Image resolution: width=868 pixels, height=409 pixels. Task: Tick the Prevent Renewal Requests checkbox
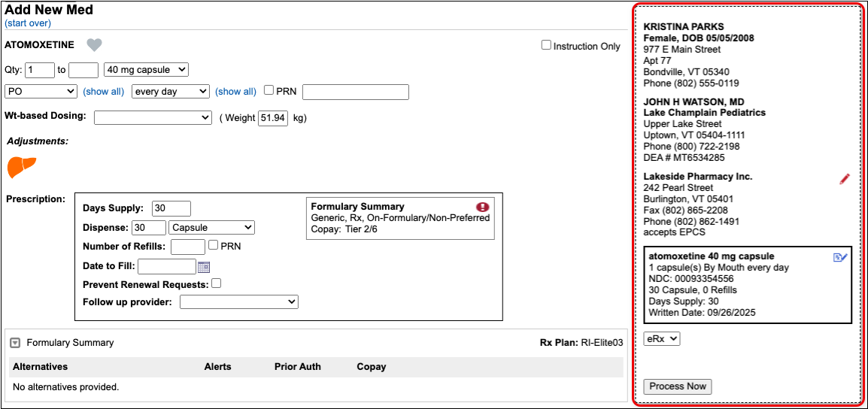(217, 283)
